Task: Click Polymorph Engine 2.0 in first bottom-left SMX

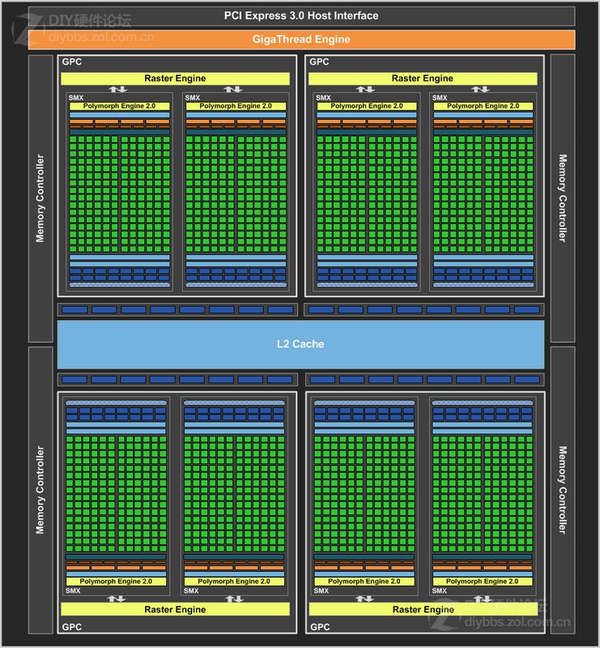Action: pos(116,581)
